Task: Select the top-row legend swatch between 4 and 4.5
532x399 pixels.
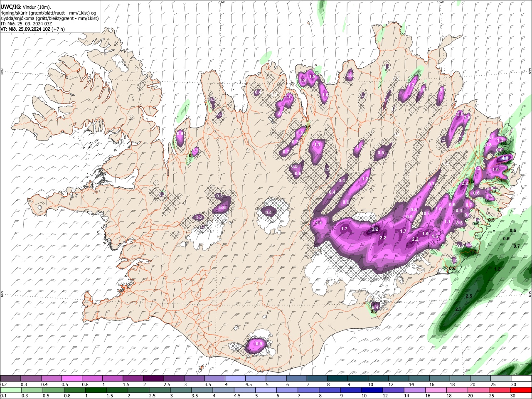Action: [x=235, y=379]
